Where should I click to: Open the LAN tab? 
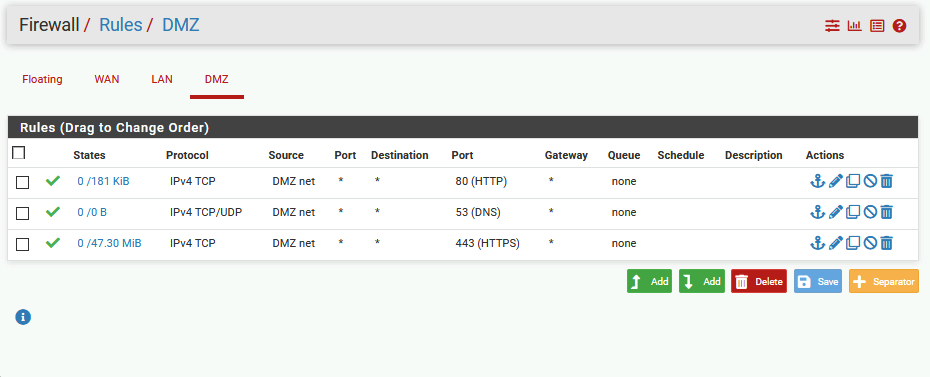(x=162, y=79)
